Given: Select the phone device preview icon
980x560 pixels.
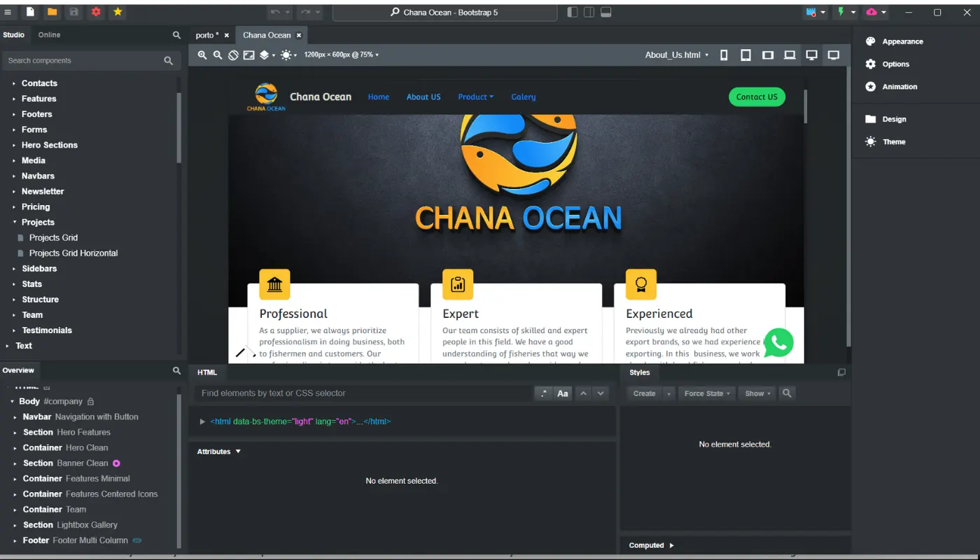Looking at the screenshot, I should point(724,55).
